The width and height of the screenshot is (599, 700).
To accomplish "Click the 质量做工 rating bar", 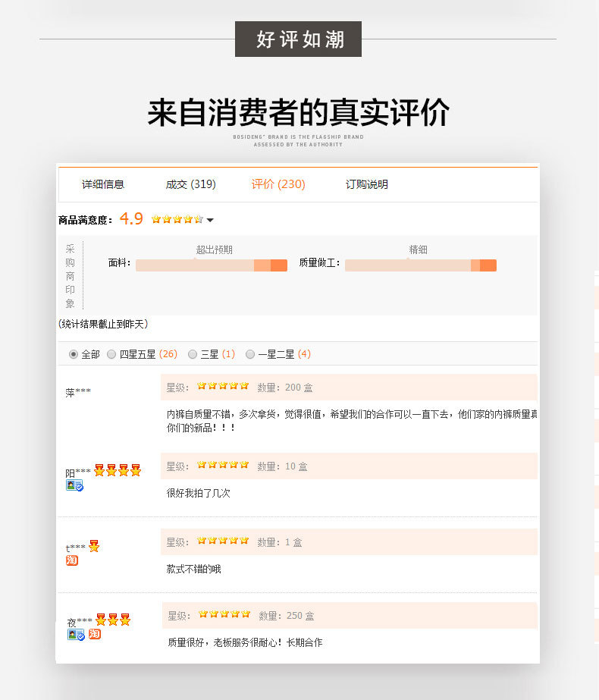I will click(x=421, y=265).
